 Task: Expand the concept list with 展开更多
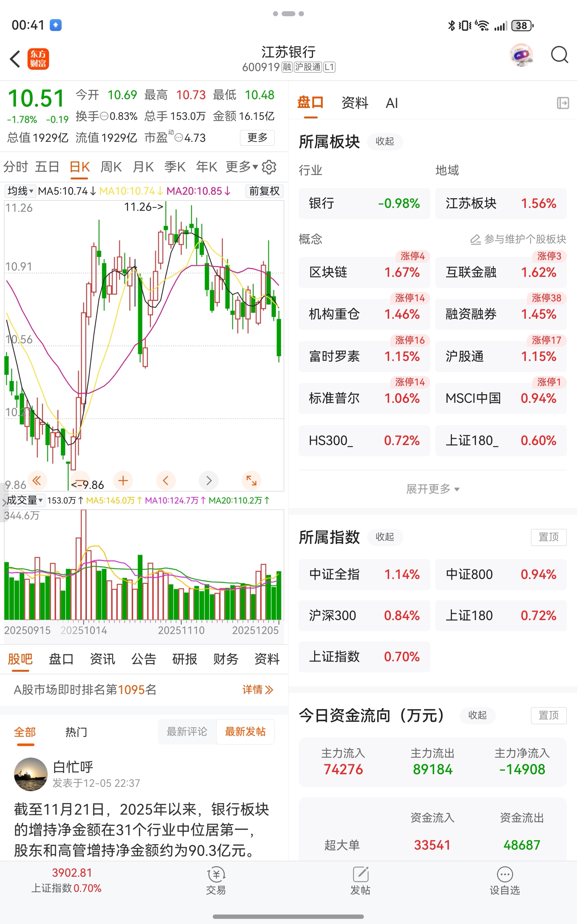(x=432, y=489)
